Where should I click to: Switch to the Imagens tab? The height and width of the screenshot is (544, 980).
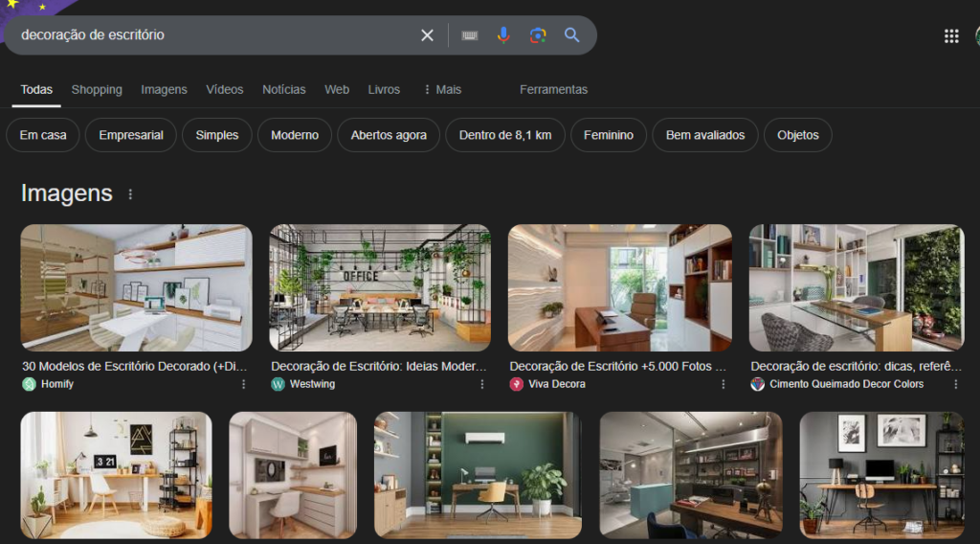point(164,89)
